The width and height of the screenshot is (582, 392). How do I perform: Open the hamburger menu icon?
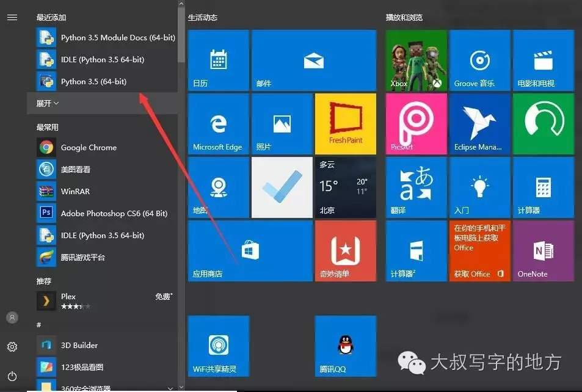[12, 18]
